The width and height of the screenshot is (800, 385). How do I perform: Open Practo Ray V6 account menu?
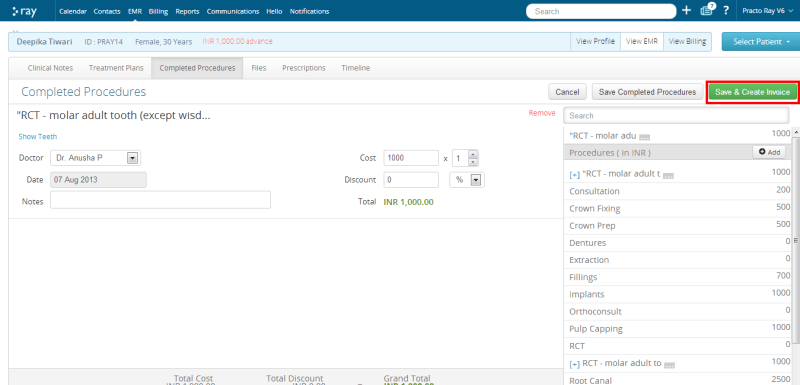767,11
